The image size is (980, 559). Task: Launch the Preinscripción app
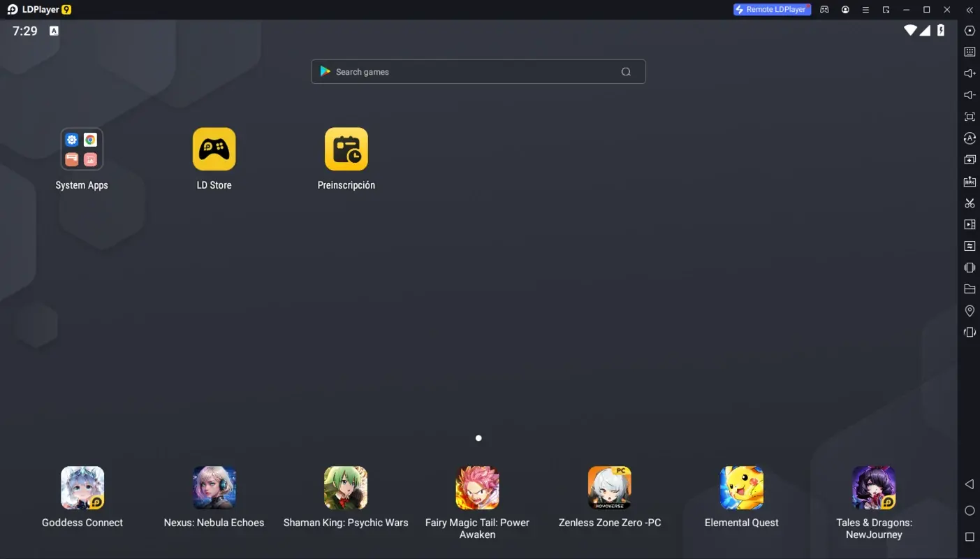[346, 149]
